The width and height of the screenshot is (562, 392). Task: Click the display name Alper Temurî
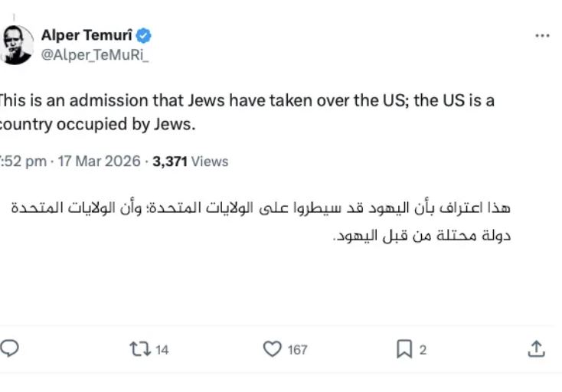coord(87,35)
